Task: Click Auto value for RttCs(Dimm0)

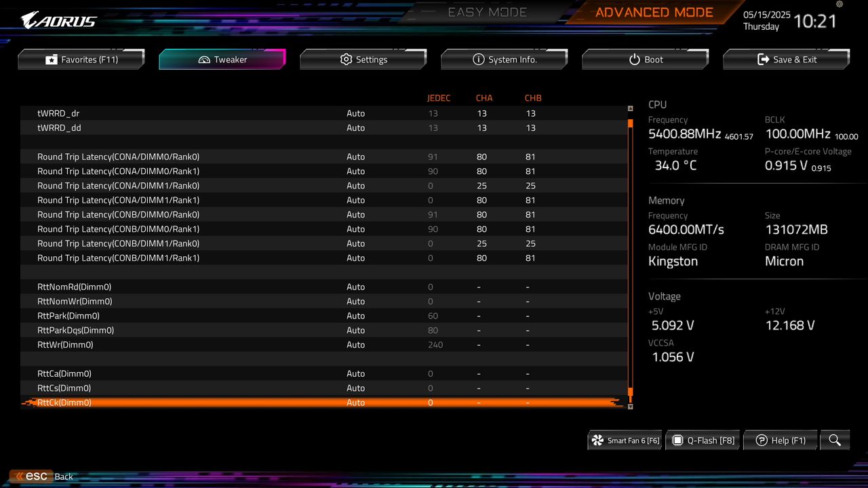Action: point(355,388)
